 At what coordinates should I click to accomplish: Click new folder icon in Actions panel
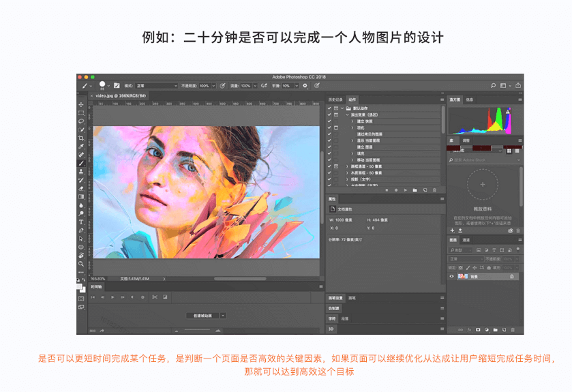415,190
